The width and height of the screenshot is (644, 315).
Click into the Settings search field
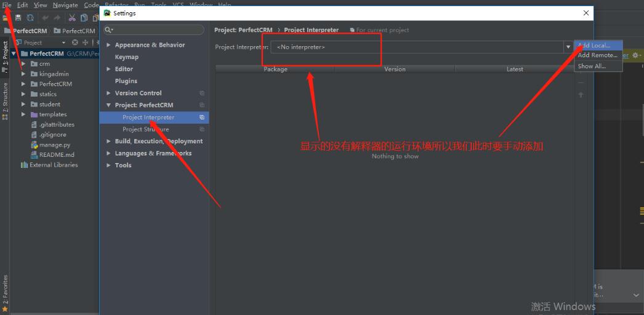pos(153,30)
